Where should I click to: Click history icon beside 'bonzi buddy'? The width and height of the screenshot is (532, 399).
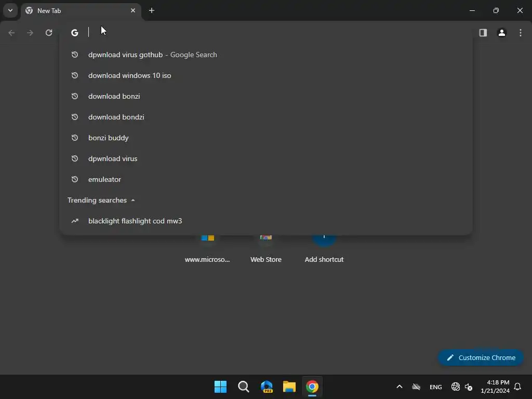click(75, 138)
